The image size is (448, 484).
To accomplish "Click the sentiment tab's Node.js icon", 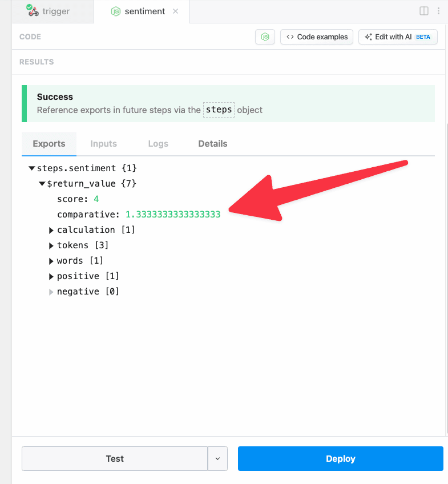I will point(116,11).
